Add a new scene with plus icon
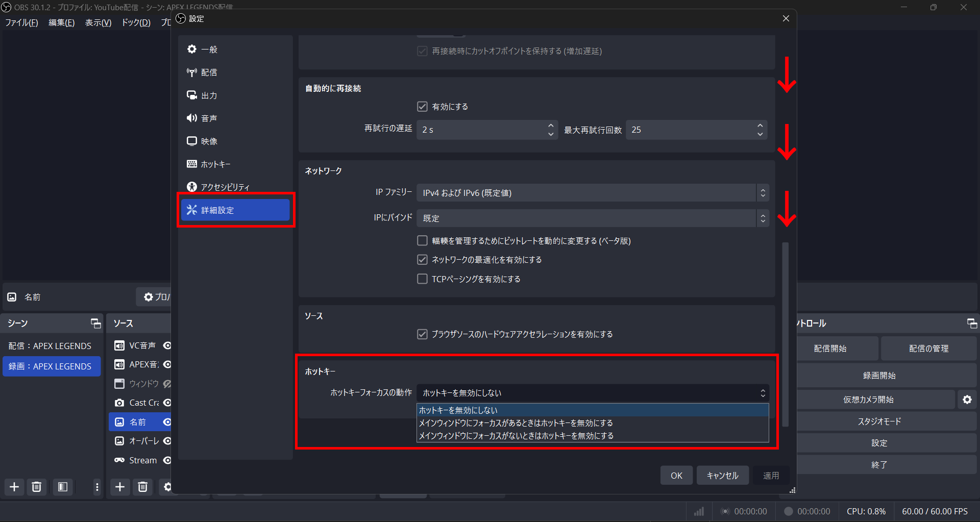The width and height of the screenshot is (980, 522). pos(14,487)
